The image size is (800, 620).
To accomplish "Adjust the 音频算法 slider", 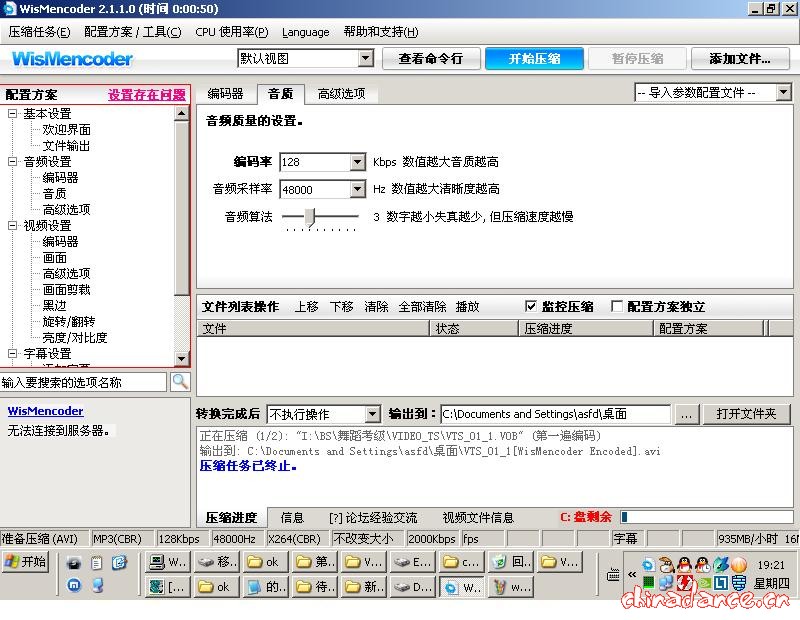I will coord(312,215).
